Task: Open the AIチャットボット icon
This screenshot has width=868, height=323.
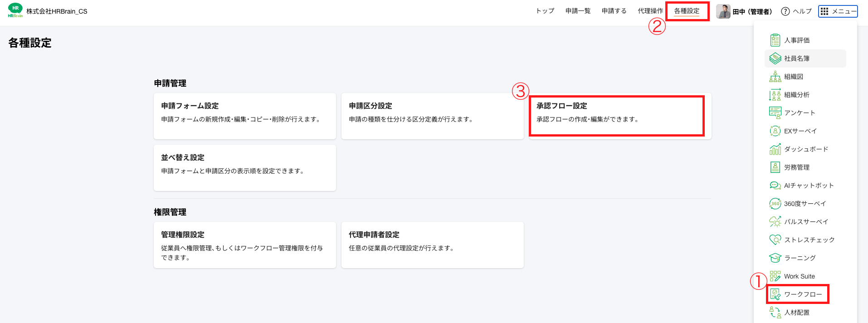Action: tap(775, 186)
